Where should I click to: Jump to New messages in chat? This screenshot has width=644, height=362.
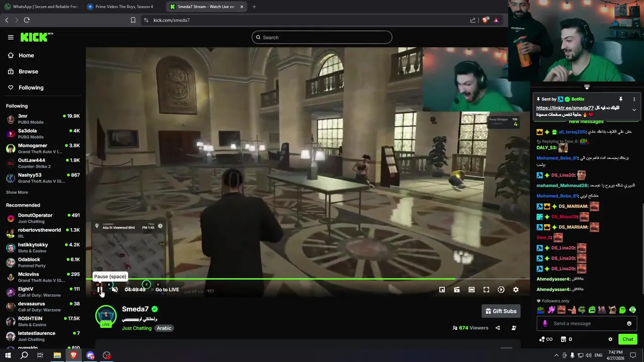(586, 122)
